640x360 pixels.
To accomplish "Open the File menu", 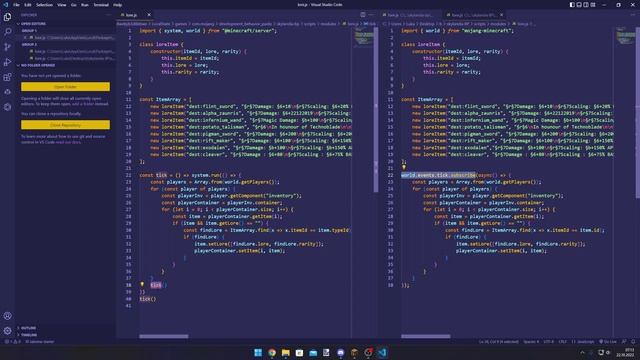I will click(16, 5).
